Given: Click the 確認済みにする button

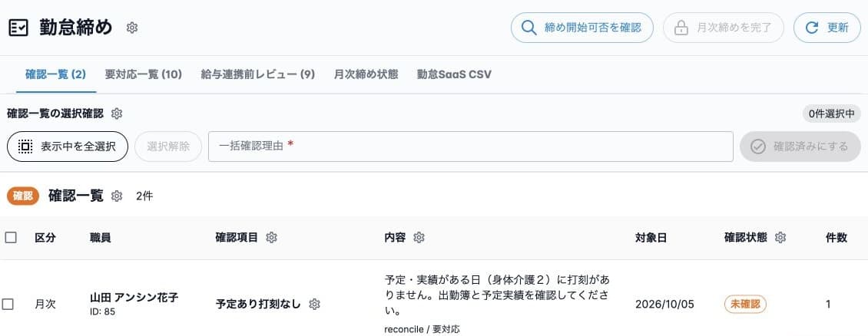Looking at the screenshot, I should [x=800, y=147].
